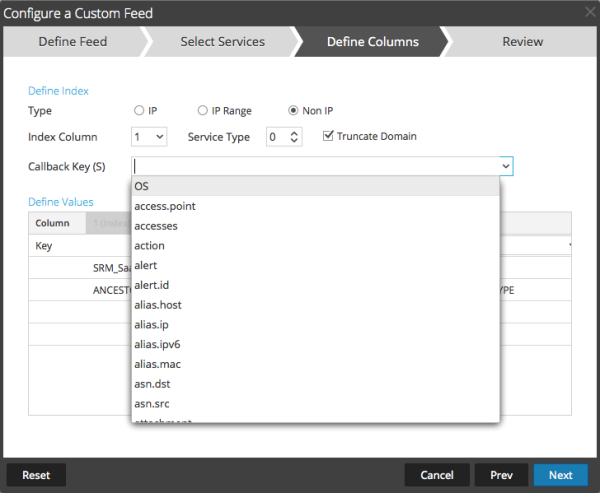Close the Configure a Custom Feed dialog

tap(589, 14)
